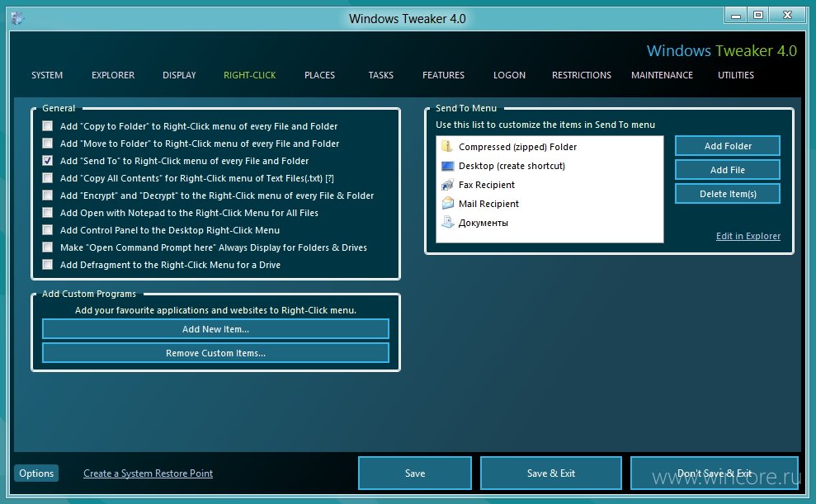Minimize the Windows Tweaker window
Screen dimensions: 816x504
coord(736,16)
